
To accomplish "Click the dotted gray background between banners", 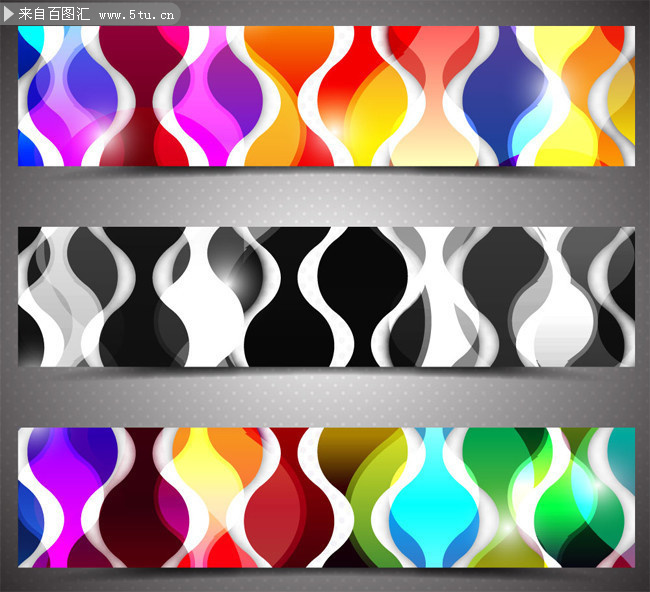I will click(326, 197).
